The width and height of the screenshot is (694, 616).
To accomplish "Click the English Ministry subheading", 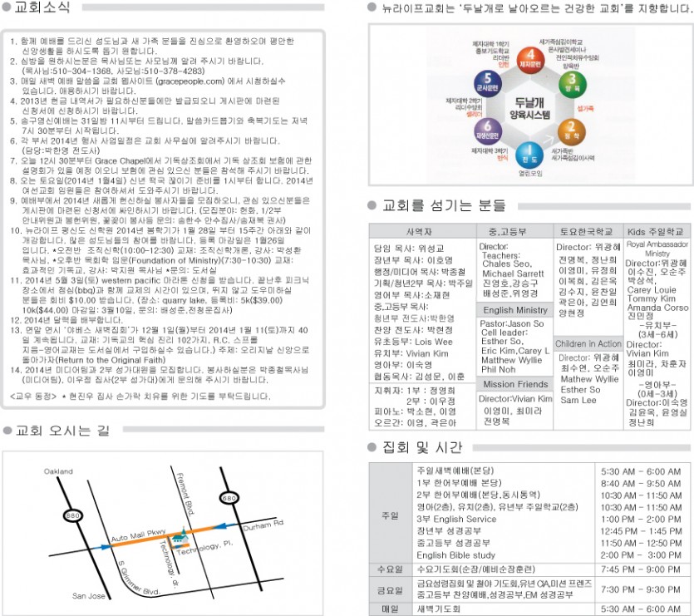I will (515, 310).
